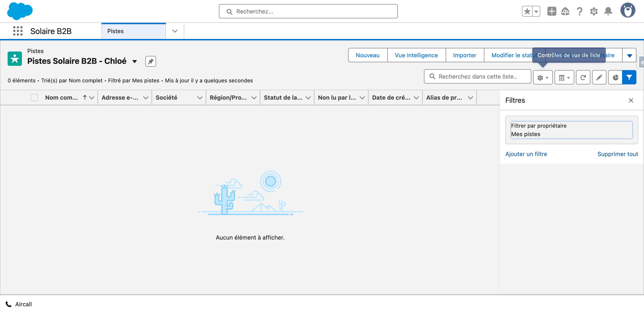This screenshot has width=644, height=313.
Task: Click the Salesforce cloud logo
Action: (20, 11)
